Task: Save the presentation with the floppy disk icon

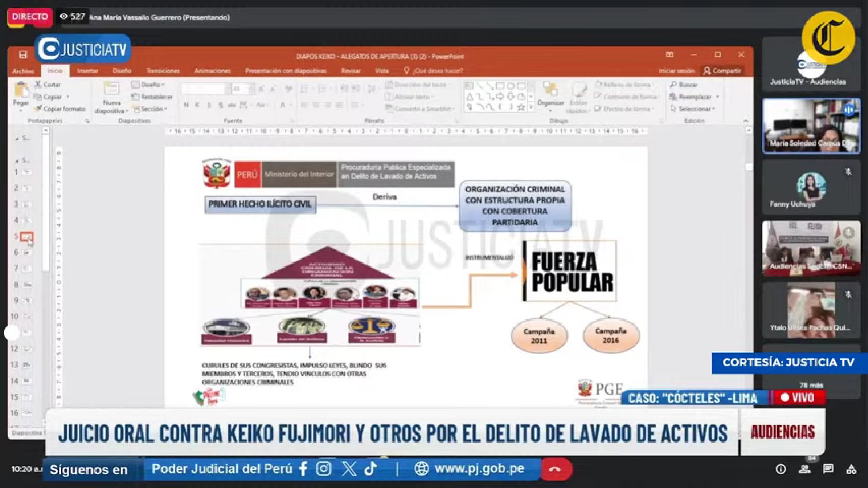Action: (23, 55)
